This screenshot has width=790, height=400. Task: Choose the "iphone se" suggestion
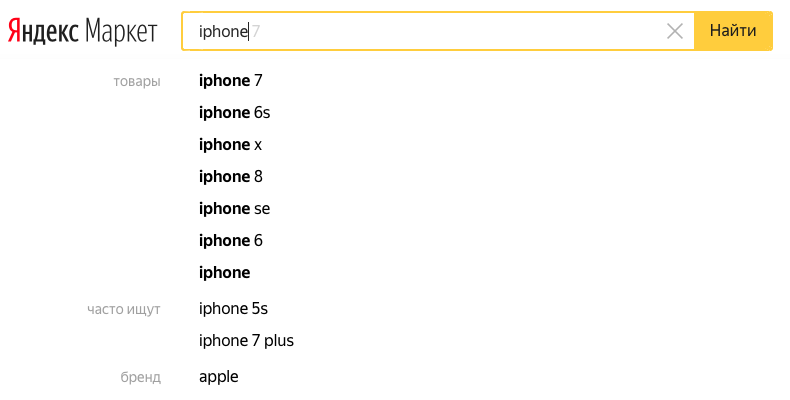coord(235,208)
